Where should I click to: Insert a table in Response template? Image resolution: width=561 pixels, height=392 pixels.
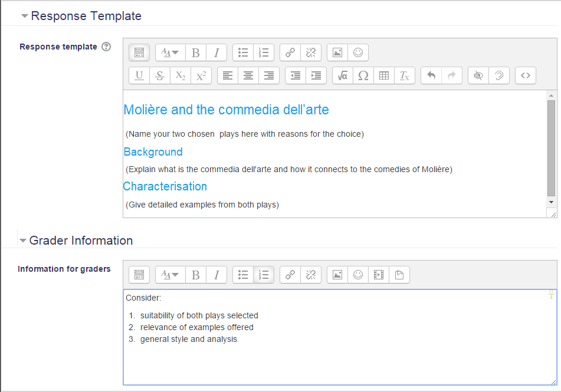384,75
